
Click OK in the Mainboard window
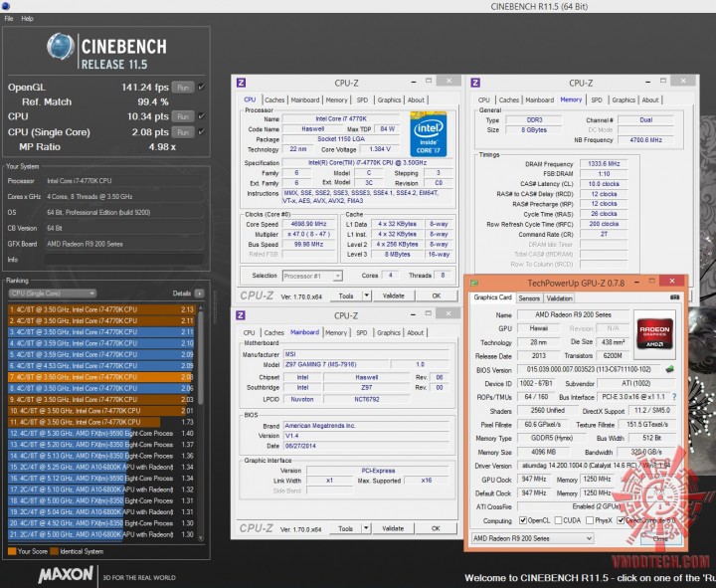click(x=437, y=528)
